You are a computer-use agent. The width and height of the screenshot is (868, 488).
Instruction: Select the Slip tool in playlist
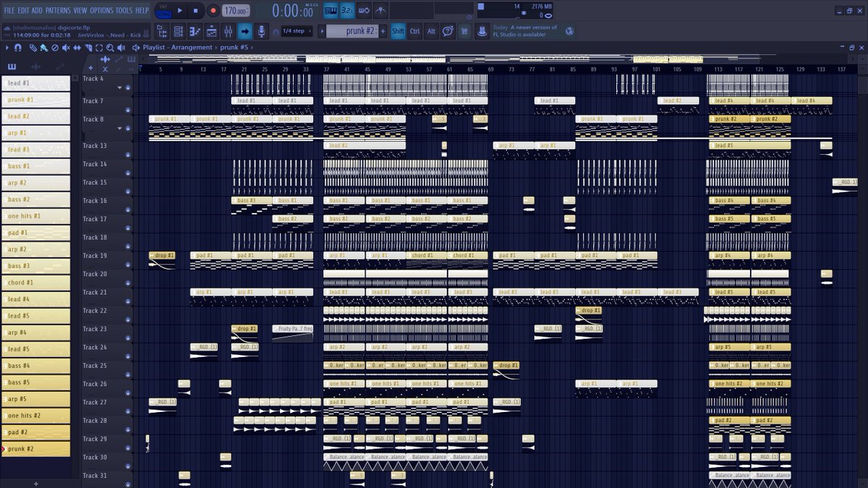(x=77, y=48)
